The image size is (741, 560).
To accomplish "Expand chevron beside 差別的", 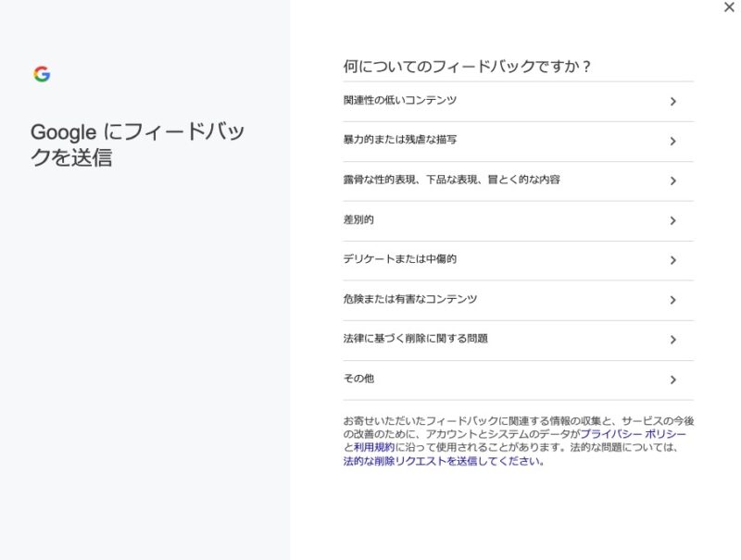I will tap(673, 221).
